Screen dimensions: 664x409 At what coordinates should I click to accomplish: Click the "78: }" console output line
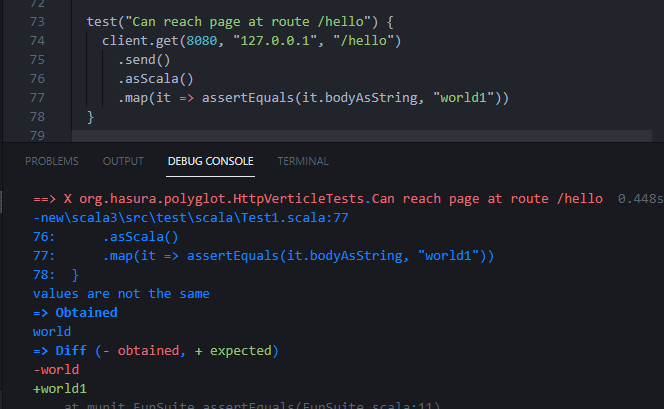(56, 275)
